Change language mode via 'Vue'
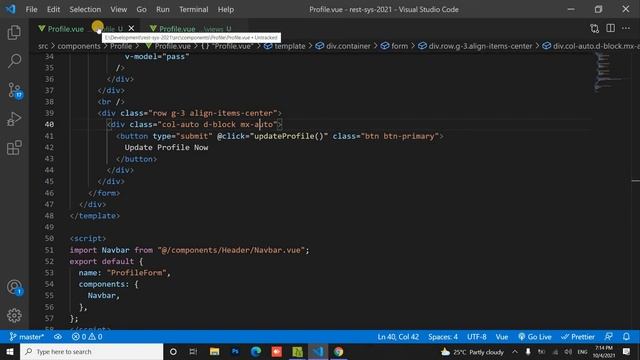 502,337
